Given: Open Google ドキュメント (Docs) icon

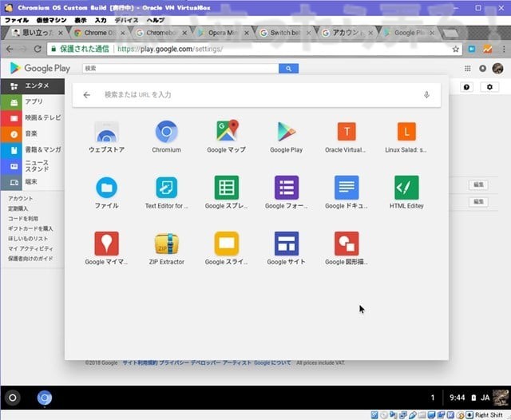Looking at the screenshot, I should click(346, 193).
